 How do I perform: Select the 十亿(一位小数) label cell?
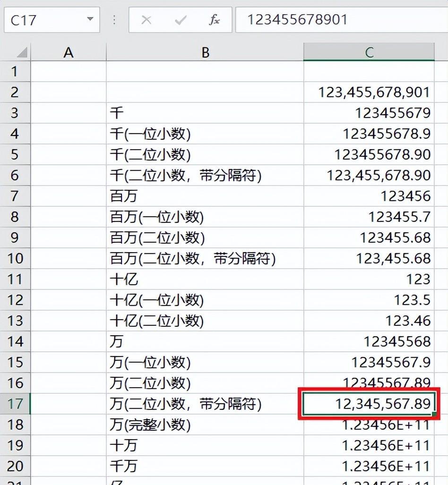pyautogui.click(x=205, y=300)
